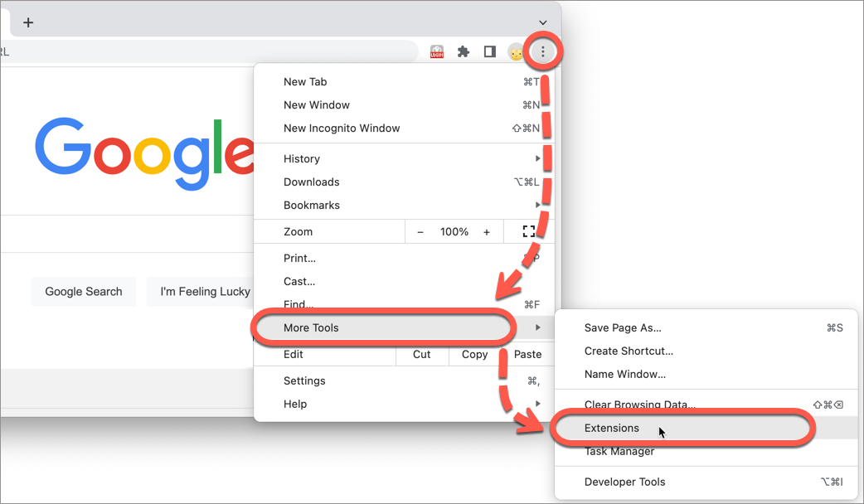
Task: Click the red login extension icon
Action: pos(437,51)
